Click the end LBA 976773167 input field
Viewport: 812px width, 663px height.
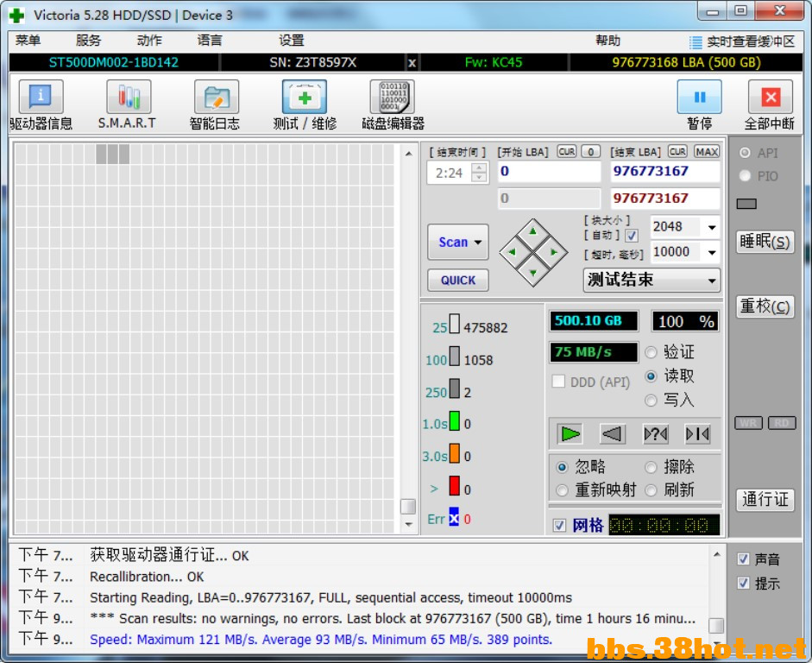point(665,172)
